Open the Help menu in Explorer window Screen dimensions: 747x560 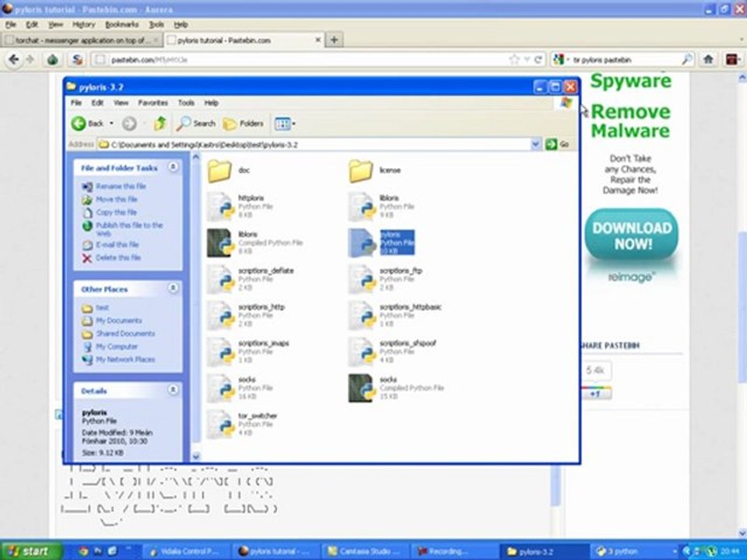click(x=211, y=103)
